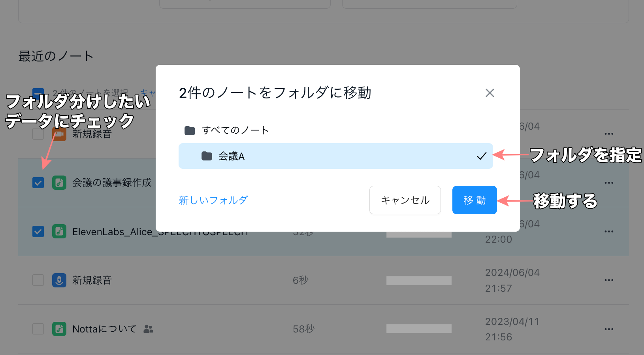Click the folder icon beside すべてのノート
The height and width of the screenshot is (355, 644).
click(x=190, y=130)
